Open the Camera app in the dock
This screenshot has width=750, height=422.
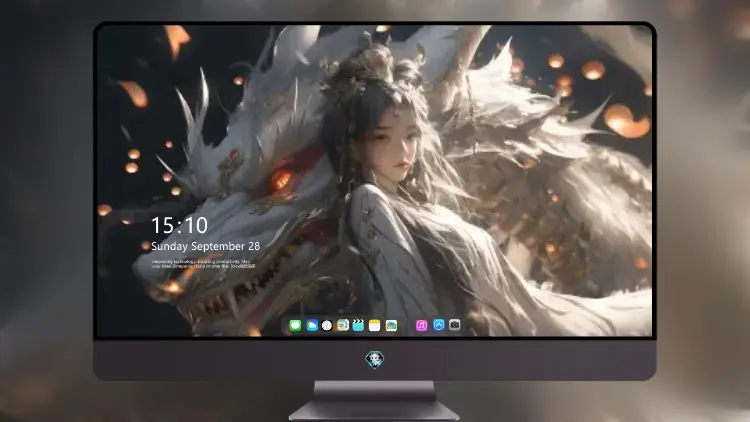(455, 325)
